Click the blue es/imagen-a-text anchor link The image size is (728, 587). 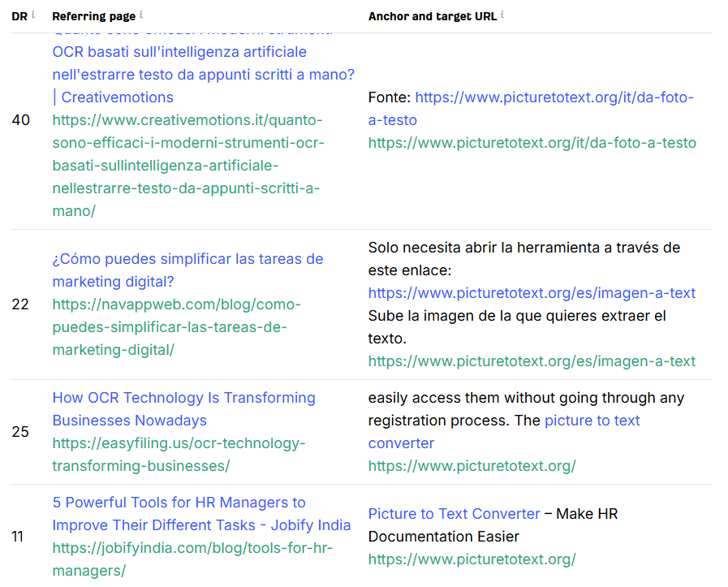pos(532,293)
